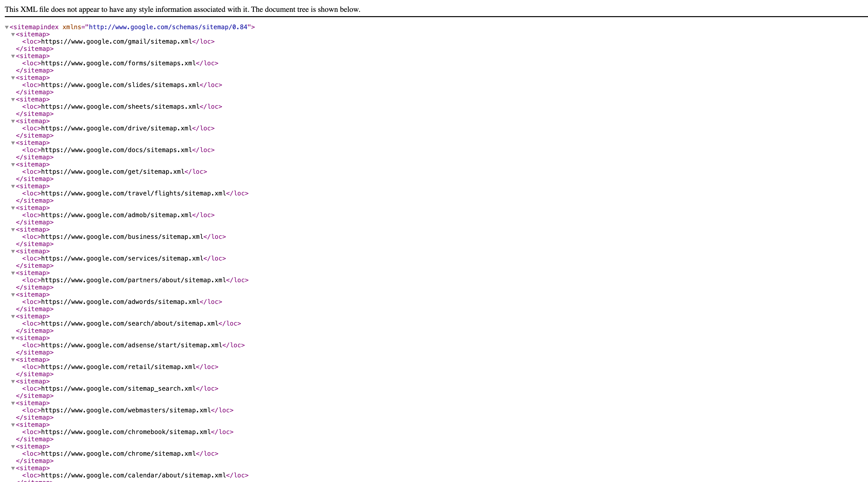
Task: Collapse the sitemap node above docs URL
Action: pyautogui.click(x=13, y=143)
